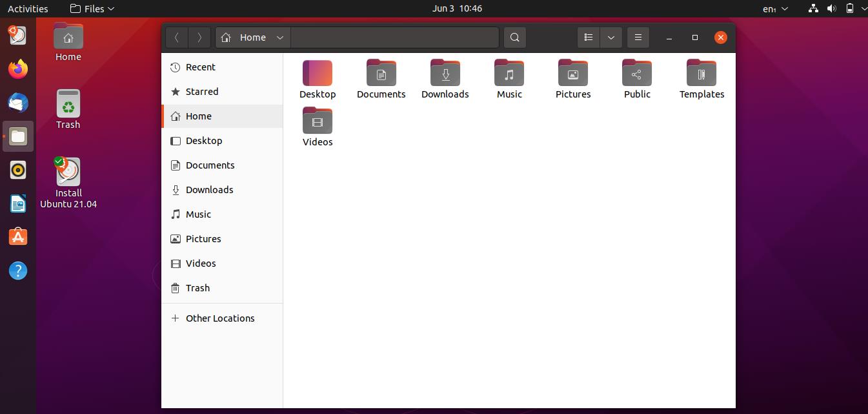Select the Videos folder icon in Home

318,121
